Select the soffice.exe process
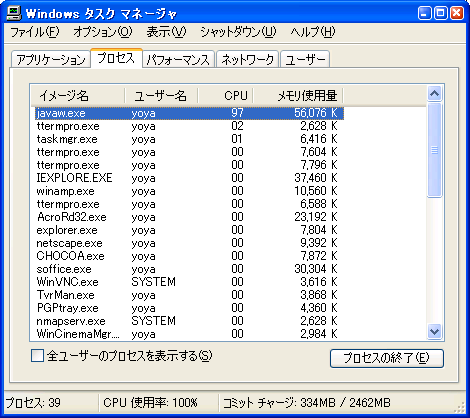Screen dimensions: 470x418 click(x=189, y=269)
